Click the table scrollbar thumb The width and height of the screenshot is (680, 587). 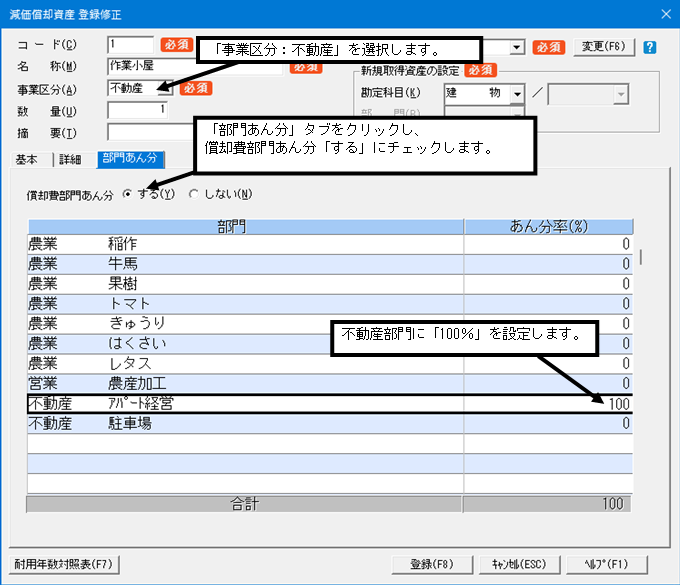[641, 257]
